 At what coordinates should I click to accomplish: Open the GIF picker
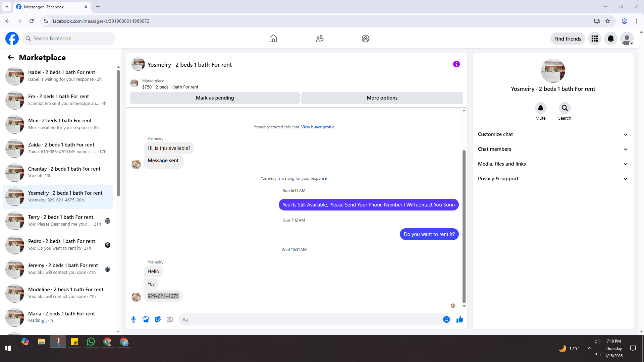click(170, 319)
